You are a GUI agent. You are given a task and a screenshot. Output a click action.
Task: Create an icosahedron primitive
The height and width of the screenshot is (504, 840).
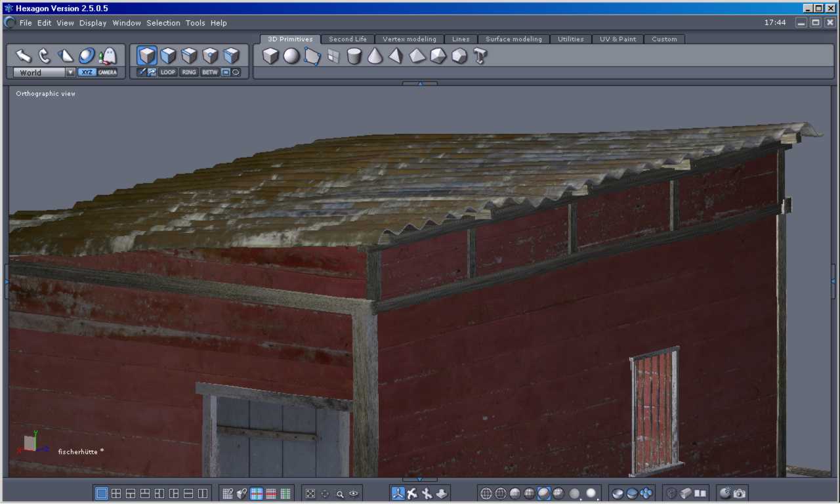(438, 56)
